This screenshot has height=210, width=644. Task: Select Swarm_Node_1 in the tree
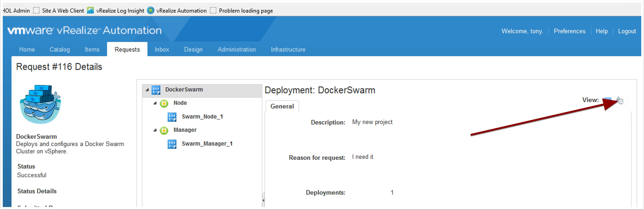[x=202, y=116]
